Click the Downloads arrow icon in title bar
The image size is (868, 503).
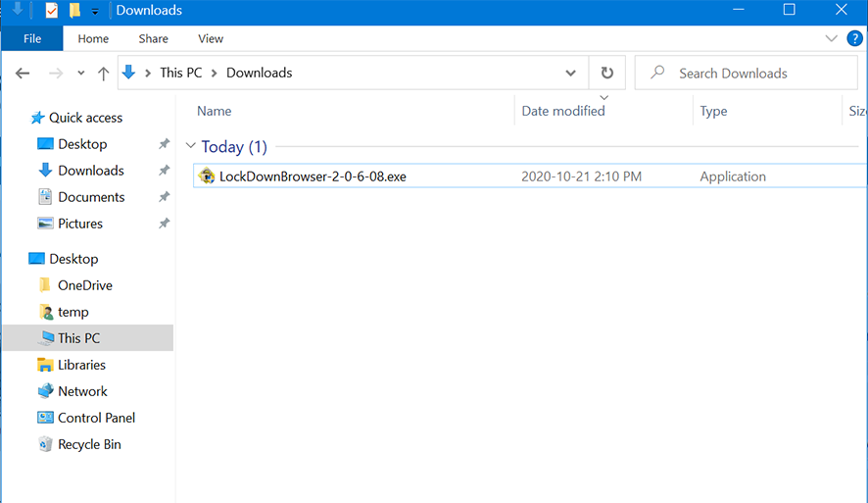point(18,9)
